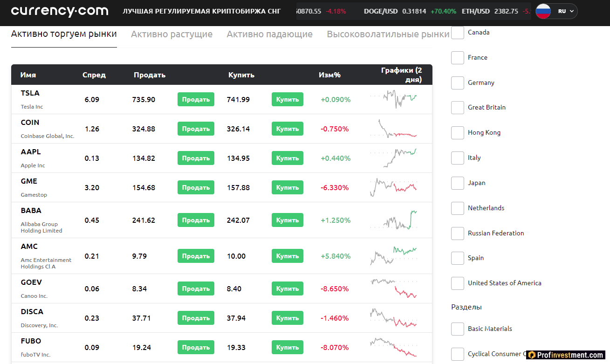Image resolution: width=610 pixels, height=364 pixels.
Task: Open the COIN two-day chart thumbnail
Action: (x=394, y=129)
